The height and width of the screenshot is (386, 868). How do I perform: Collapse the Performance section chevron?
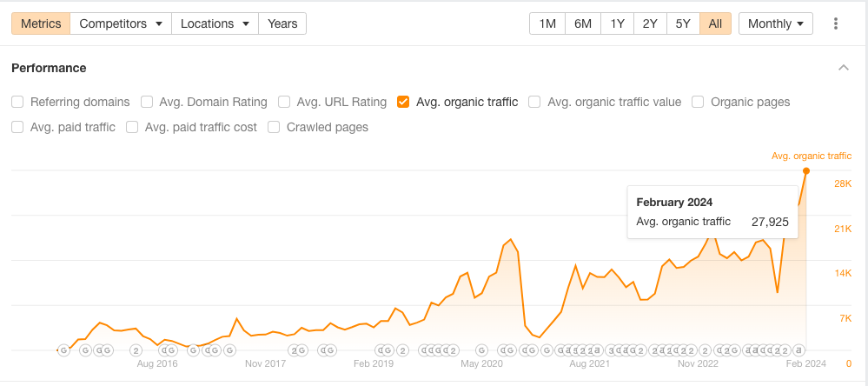(843, 68)
